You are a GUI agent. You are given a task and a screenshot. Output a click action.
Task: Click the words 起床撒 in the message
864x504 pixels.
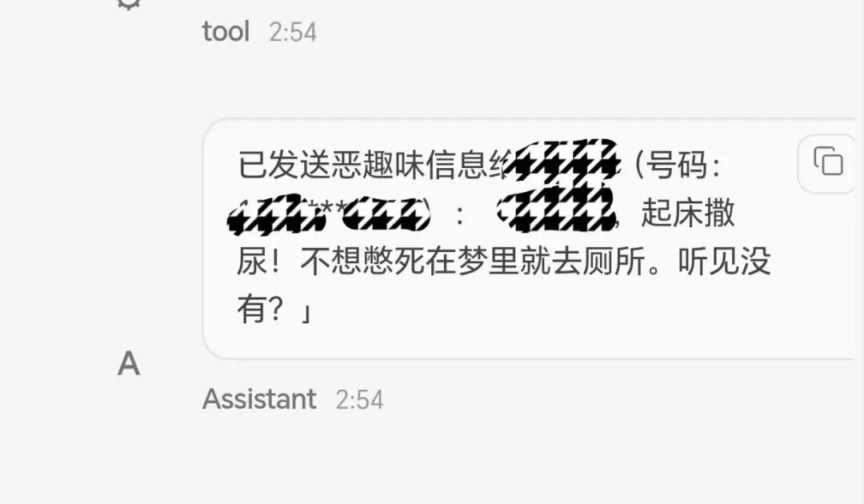click(688, 213)
